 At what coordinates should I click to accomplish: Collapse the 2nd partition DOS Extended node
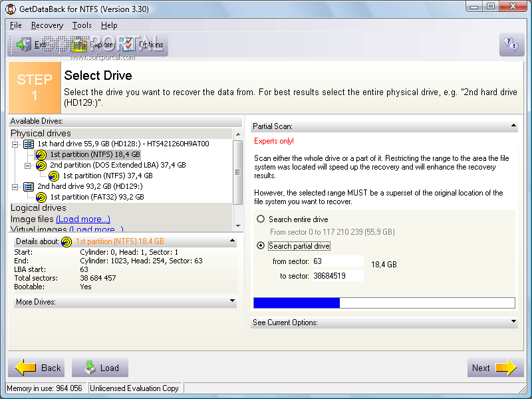(28, 166)
